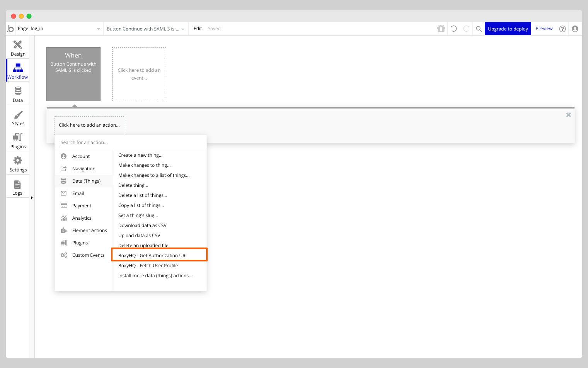588x368 pixels.
Task: Click the gift icon in the toolbar
Action: pos(441,28)
